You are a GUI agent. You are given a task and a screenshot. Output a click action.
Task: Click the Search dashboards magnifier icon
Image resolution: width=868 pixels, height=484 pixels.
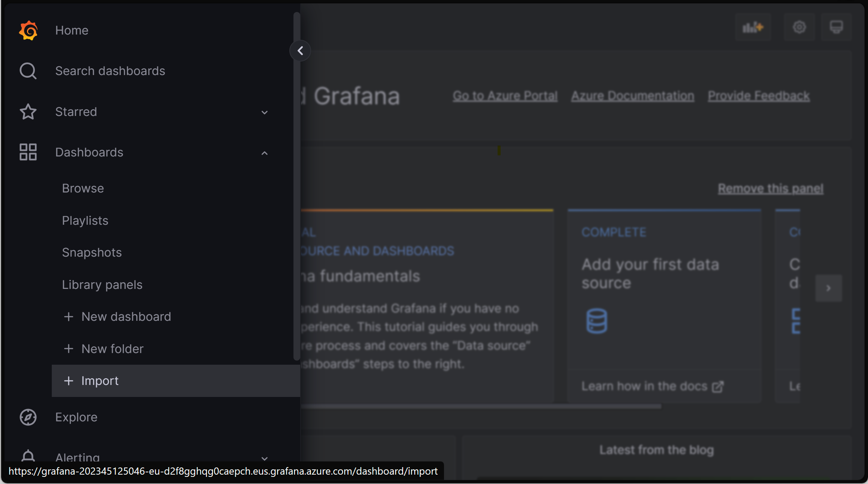pos(27,71)
